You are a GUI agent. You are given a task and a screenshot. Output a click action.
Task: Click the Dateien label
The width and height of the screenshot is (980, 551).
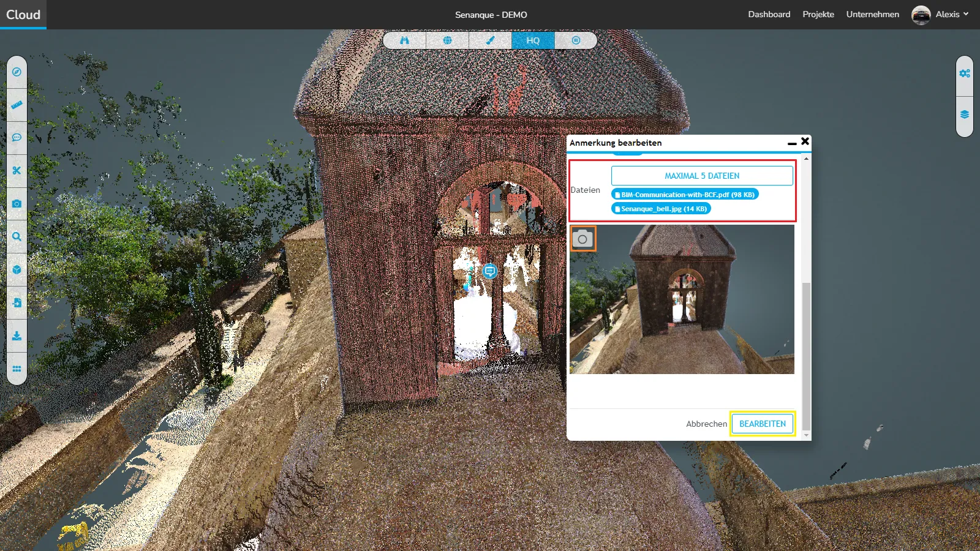(585, 190)
